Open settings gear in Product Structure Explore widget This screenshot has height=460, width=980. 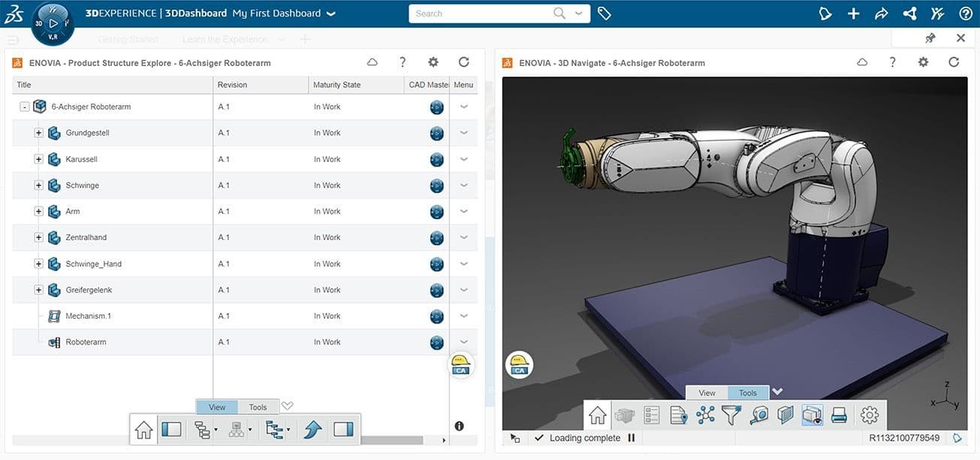(x=433, y=62)
